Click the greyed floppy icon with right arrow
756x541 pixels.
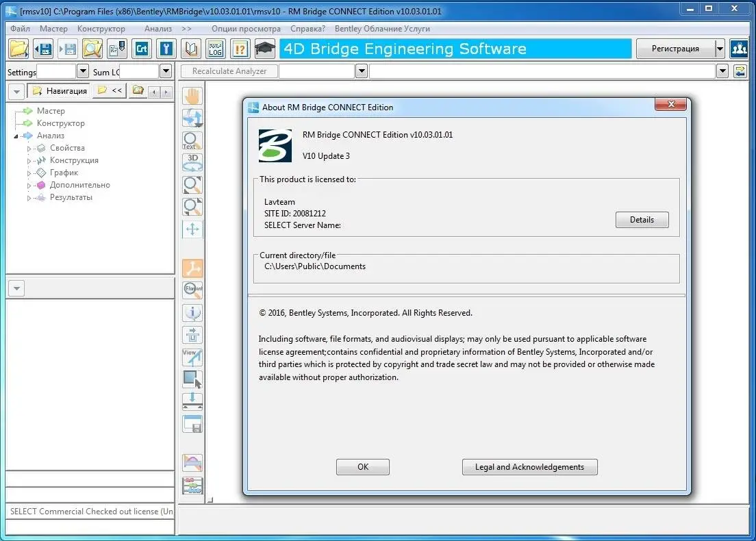pos(68,49)
